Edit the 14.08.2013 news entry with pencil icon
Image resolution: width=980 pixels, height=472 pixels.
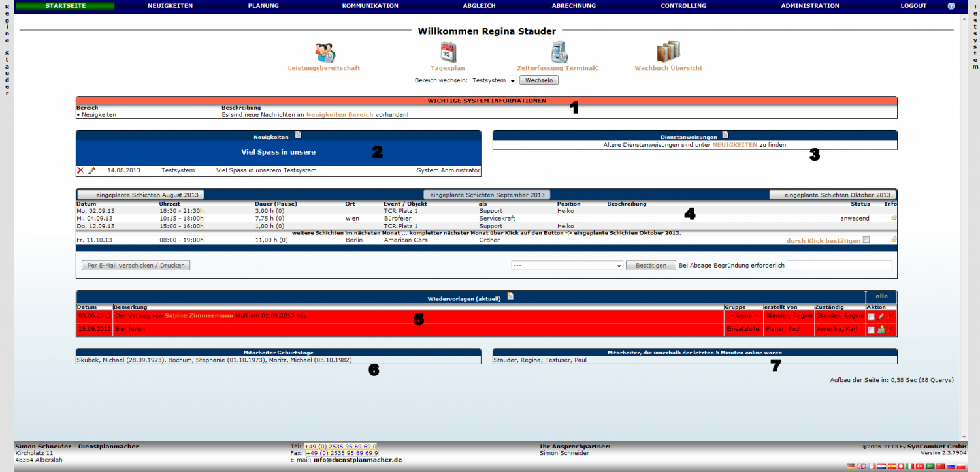click(x=91, y=170)
